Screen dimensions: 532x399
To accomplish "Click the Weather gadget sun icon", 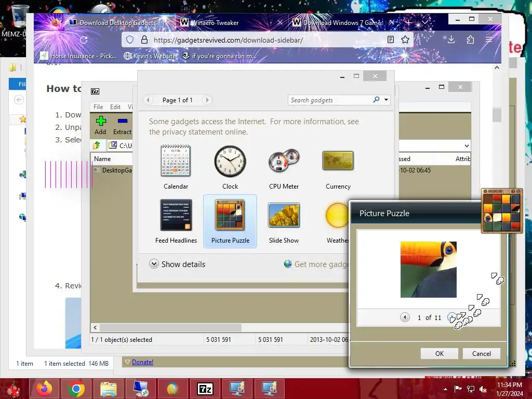I will point(337,215).
